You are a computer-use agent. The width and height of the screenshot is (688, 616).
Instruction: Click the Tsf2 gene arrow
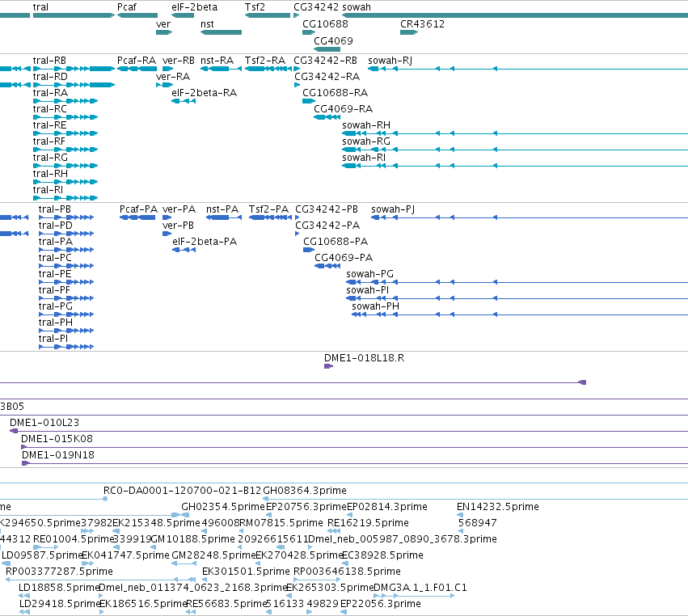[x=268, y=15]
